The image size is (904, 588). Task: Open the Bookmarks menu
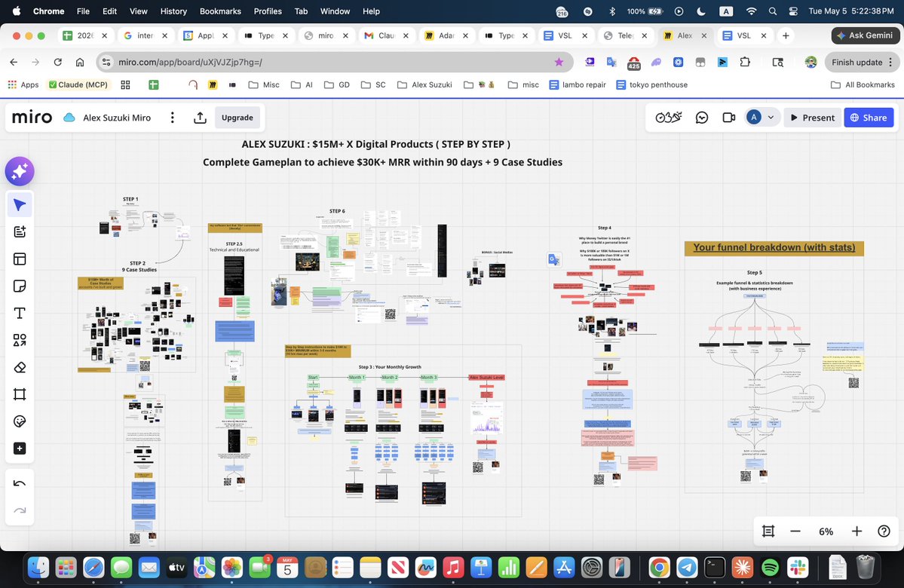(x=220, y=11)
